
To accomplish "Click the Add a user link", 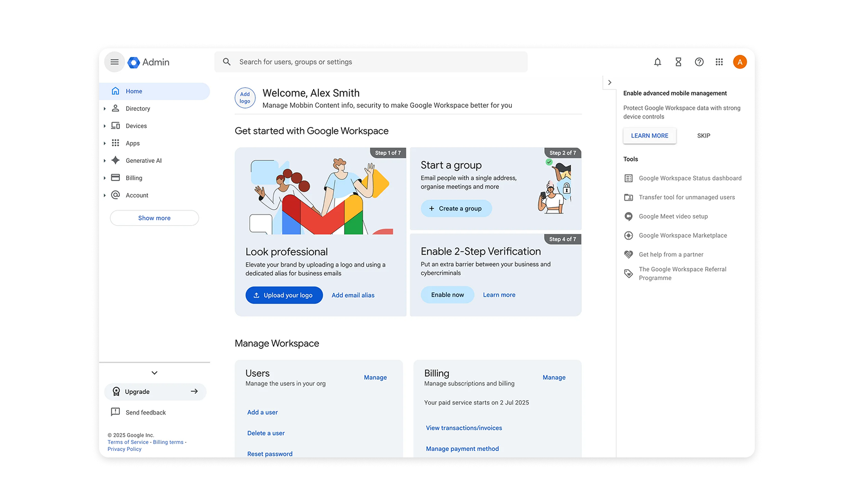I will click(262, 413).
